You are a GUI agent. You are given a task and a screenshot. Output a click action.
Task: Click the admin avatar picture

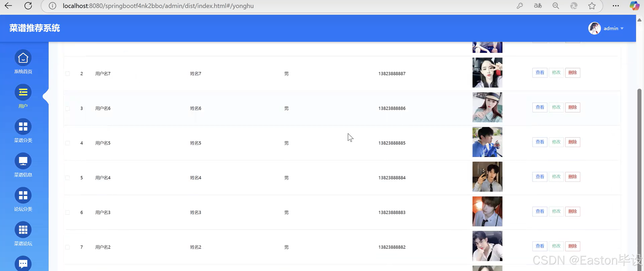pos(594,28)
